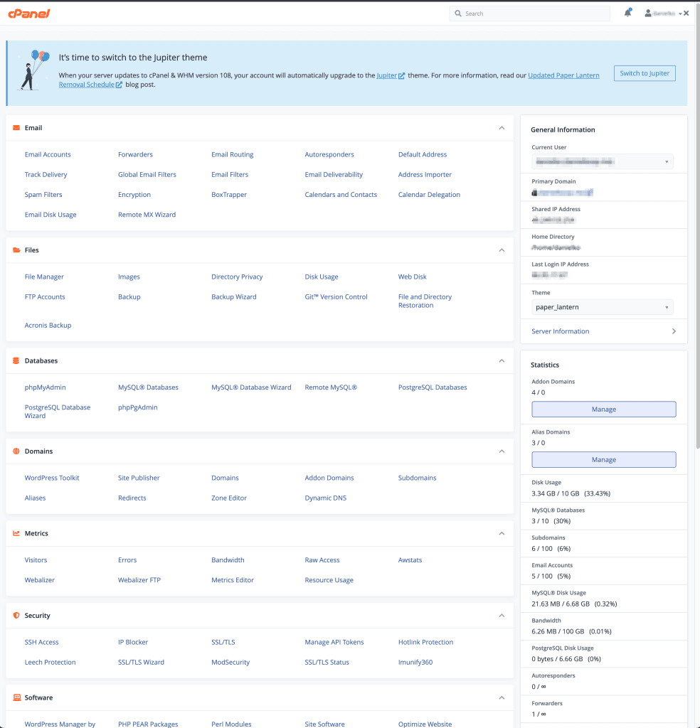
Task: Click into the Search field
Action: click(529, 14)
